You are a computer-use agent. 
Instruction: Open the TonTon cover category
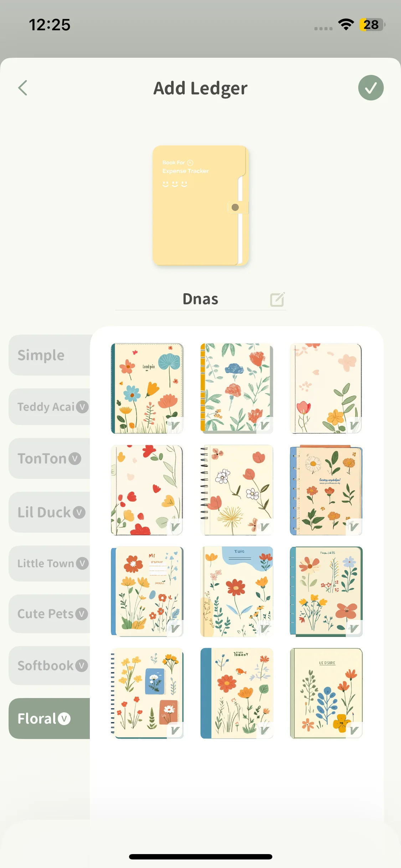(x=50, y=459)
